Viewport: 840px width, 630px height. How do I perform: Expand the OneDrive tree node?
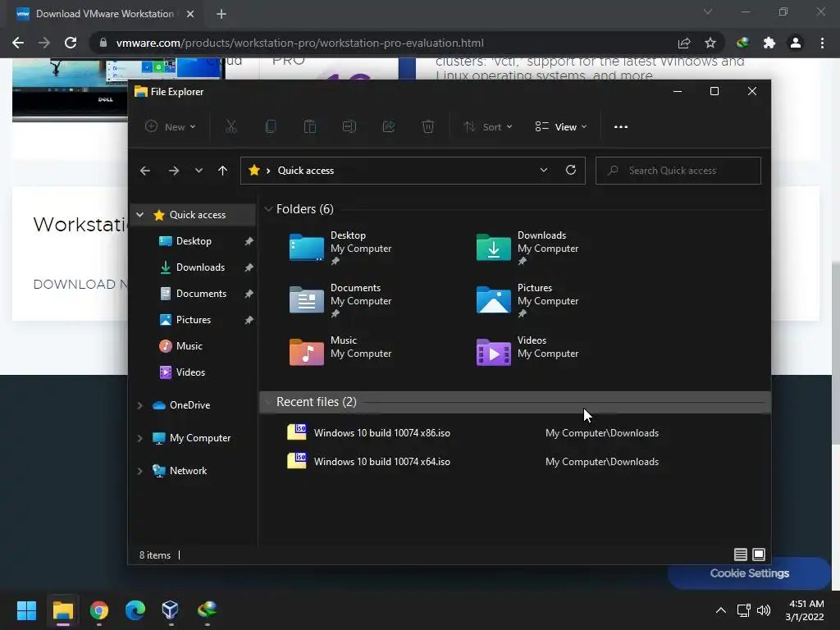coord(139,405)
